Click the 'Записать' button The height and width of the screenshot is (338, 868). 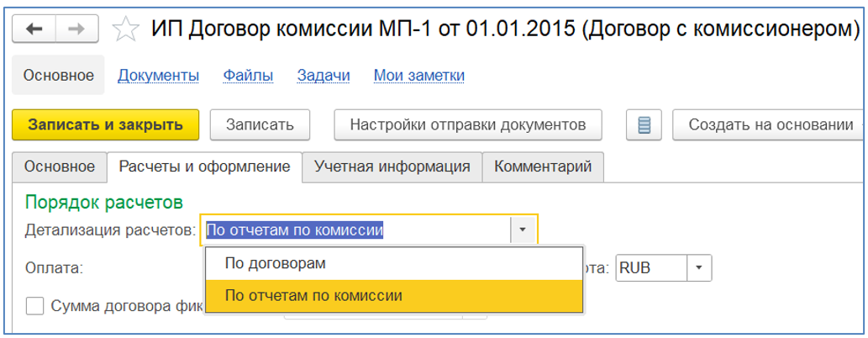coord(260,124)
